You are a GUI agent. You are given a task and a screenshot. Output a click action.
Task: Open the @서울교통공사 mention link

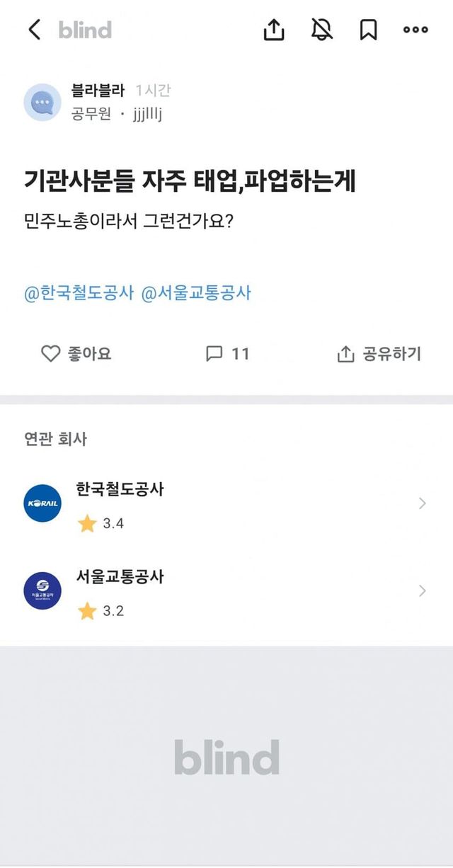pyautogui.click(x=197, y=292)
